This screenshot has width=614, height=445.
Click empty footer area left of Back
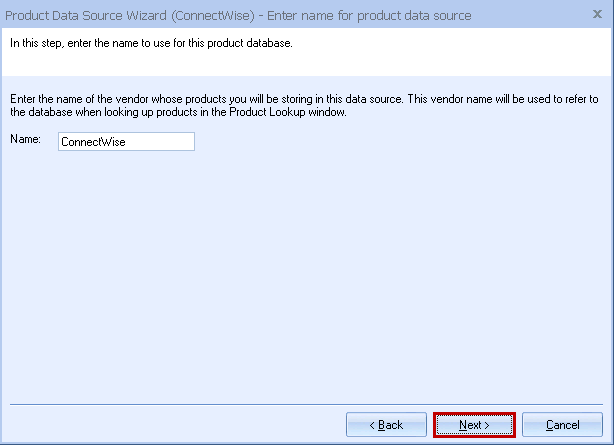pyautogui.click(x=170, y=425)
